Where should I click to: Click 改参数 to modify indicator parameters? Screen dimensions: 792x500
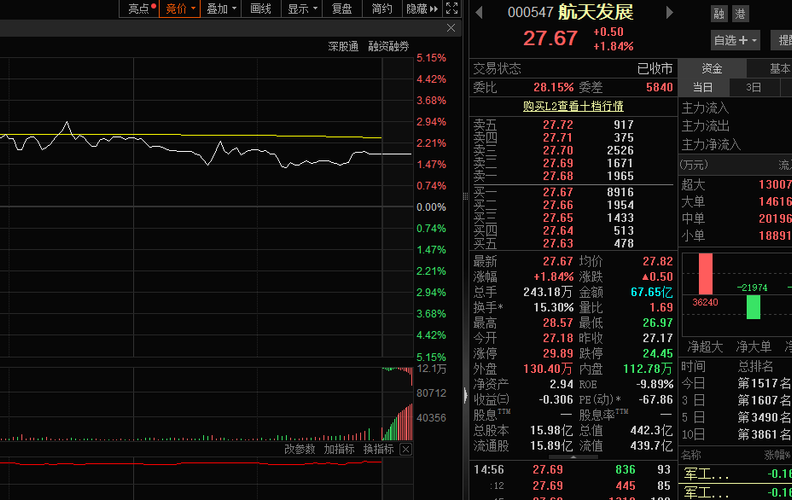(300, 449)
